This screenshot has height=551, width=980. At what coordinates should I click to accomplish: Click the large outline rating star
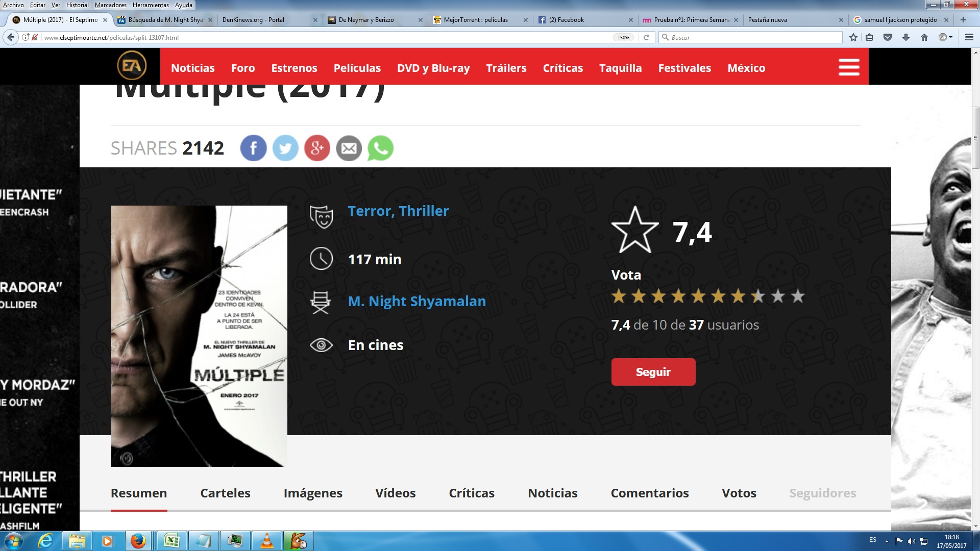coord(635,231)
